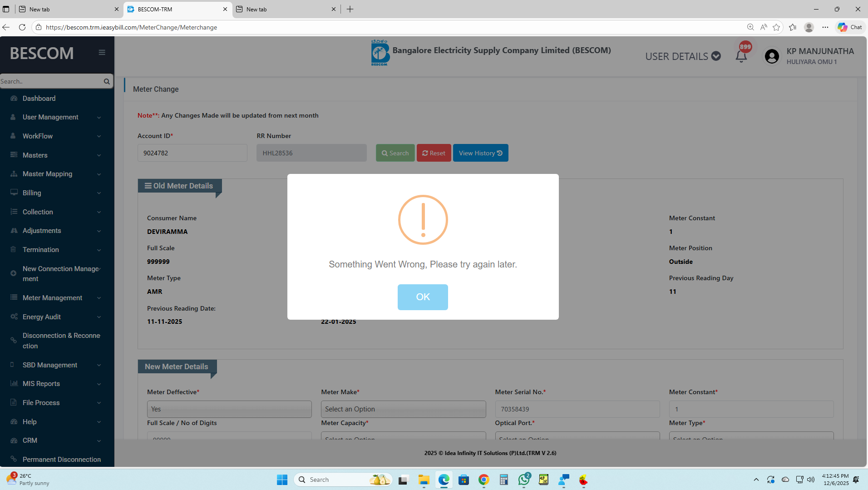Screen dimensions: 868x490
Task: Refresh the page
Action: tap(22, 27)
